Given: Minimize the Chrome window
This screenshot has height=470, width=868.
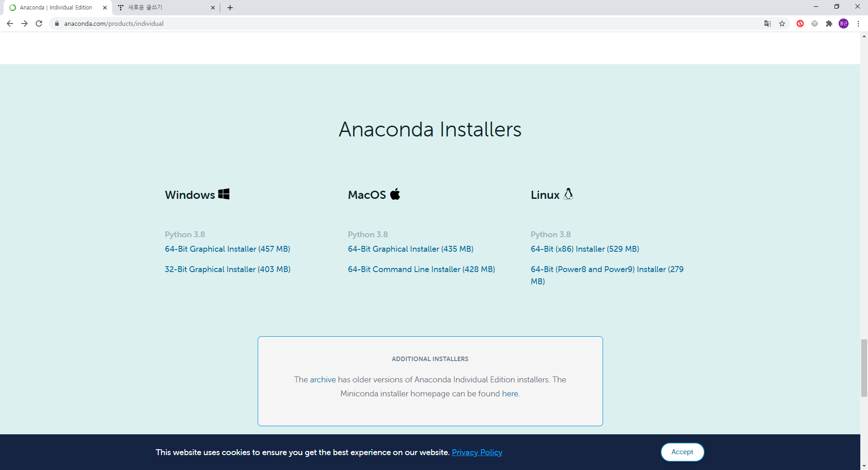Looking at the screenshot, I should coord(816,7).
